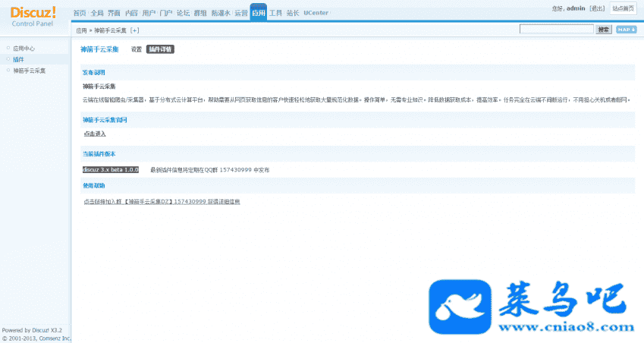
Task: Select 神箭手云采集 in the left sidebar
Action: tap(30, 70)
